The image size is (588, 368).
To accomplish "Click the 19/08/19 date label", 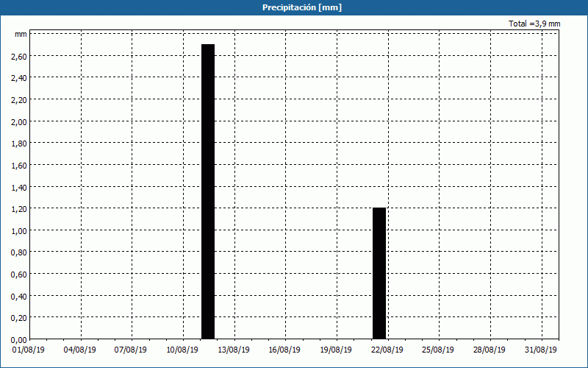I will point(336,350).
